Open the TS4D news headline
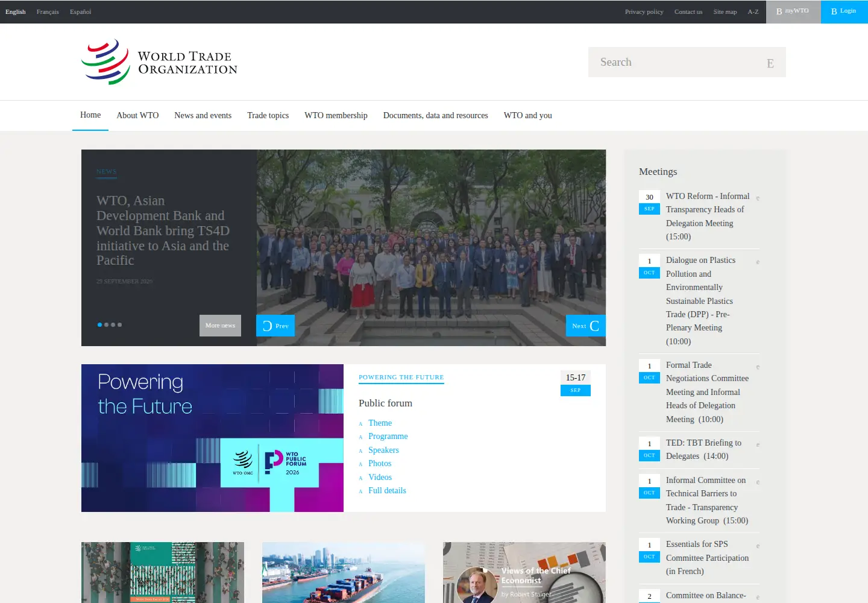Screen dimensions: 868x603 tap(163, 230)
